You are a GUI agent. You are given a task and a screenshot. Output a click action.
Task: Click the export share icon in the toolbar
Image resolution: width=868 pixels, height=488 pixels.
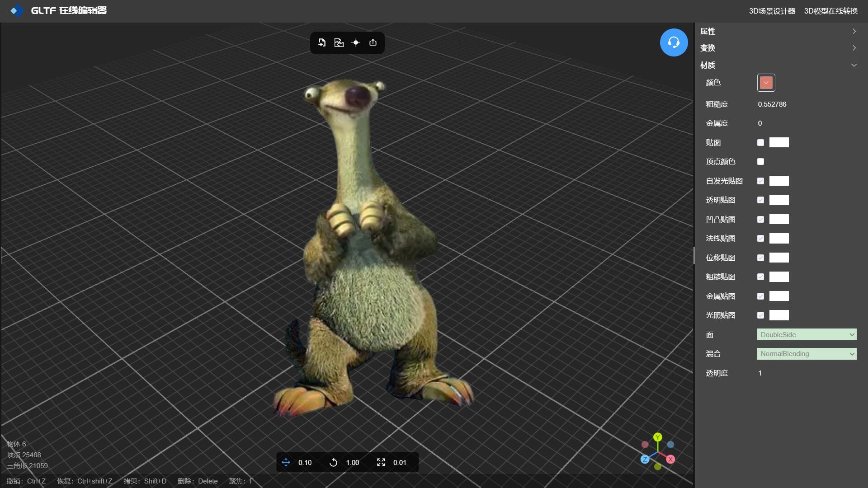pyautogui.click(x=373, y=42)
